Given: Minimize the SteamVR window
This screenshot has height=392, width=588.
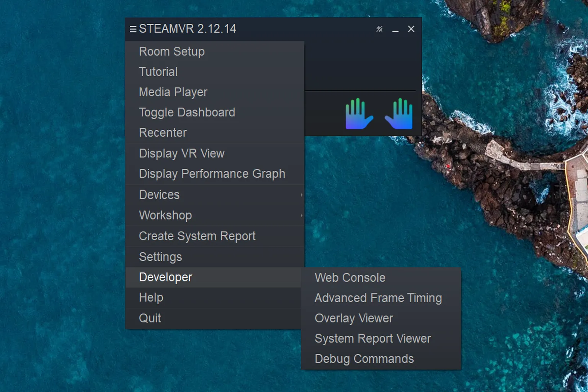Looking at the screenshot, I should (395, 29).
